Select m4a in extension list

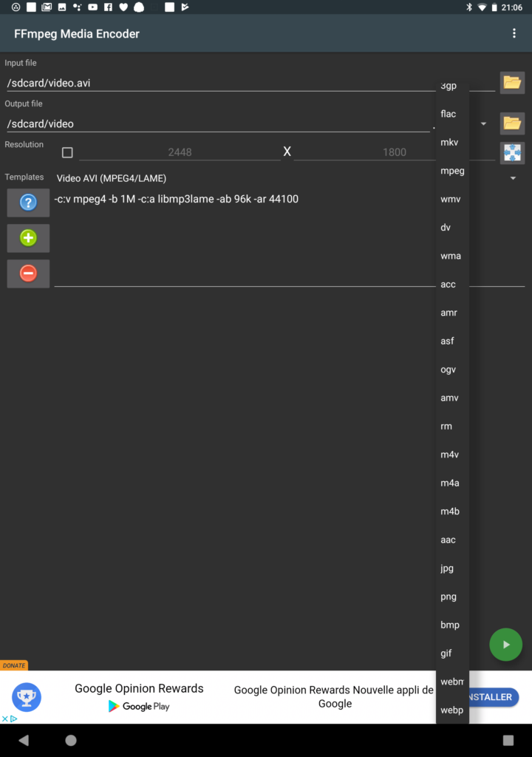pyautogui.click(x=450, y=483)
